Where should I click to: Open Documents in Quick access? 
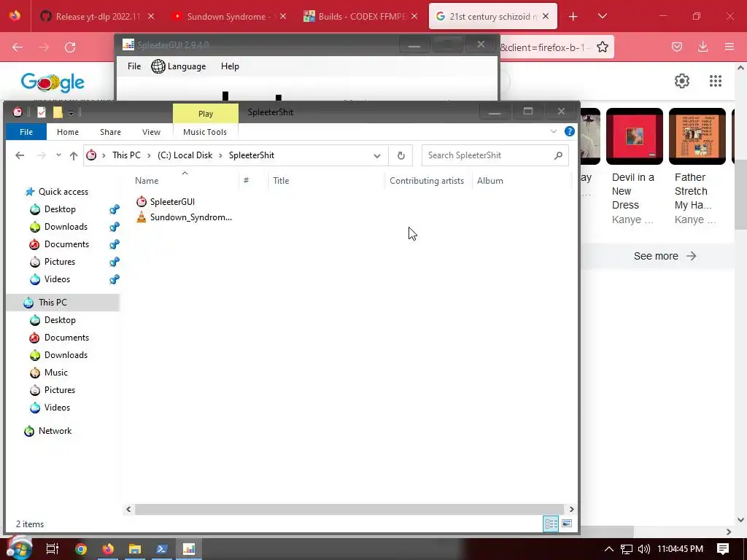click(x=66, y=244)
